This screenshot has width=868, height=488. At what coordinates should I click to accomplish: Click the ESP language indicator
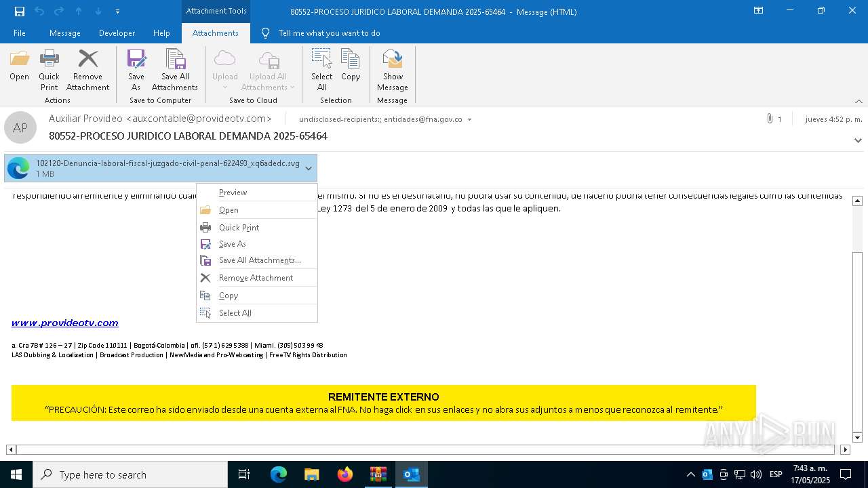[776, 474]
